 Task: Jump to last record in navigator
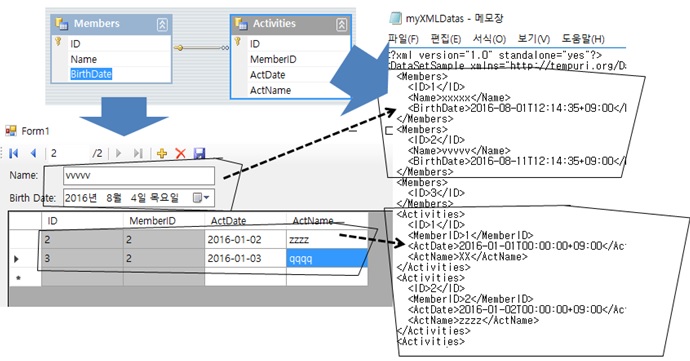click(138, 153)
